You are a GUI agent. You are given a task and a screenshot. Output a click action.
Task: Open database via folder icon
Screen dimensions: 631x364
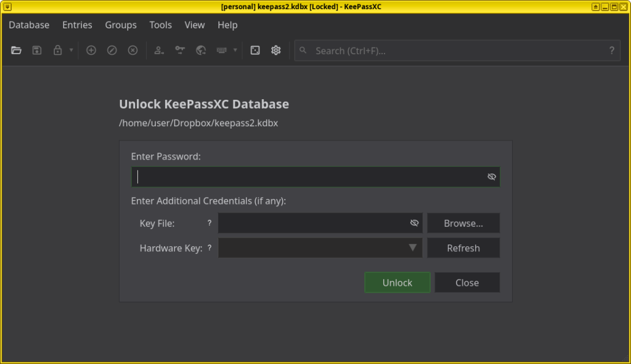(x=16, y=51)
